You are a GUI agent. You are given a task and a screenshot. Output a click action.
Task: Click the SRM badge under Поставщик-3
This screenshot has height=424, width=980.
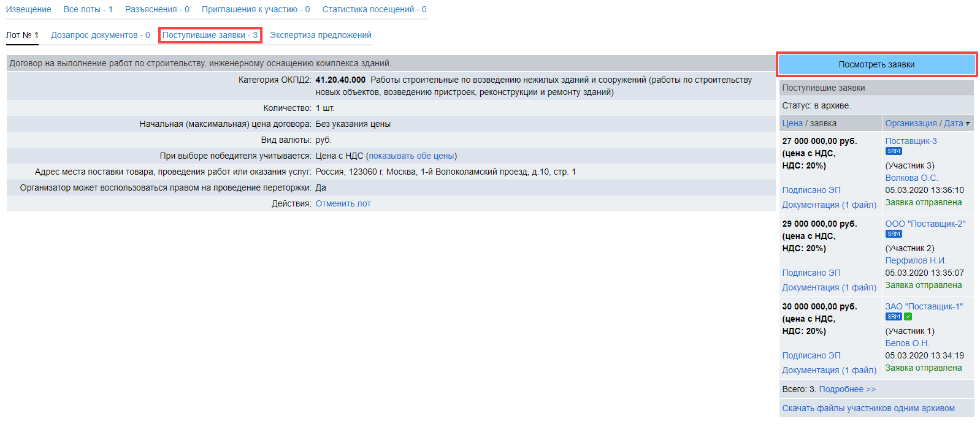tap(893, 151)
